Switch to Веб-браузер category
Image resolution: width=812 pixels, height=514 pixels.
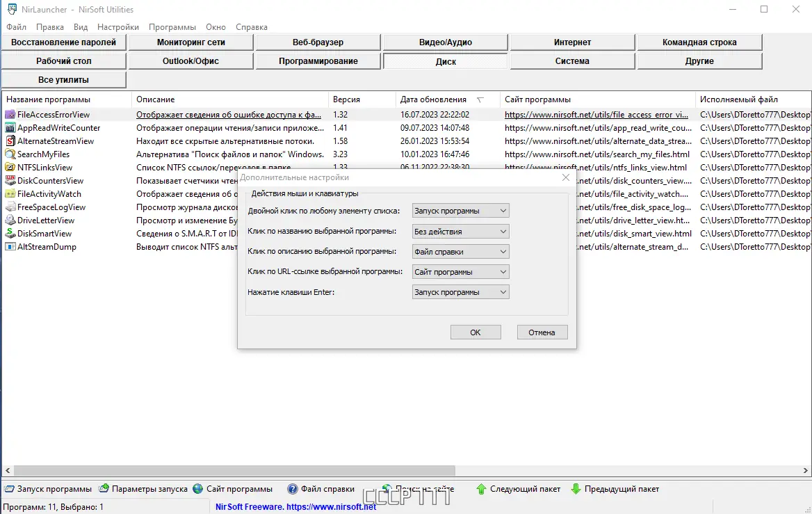point(318,42)
